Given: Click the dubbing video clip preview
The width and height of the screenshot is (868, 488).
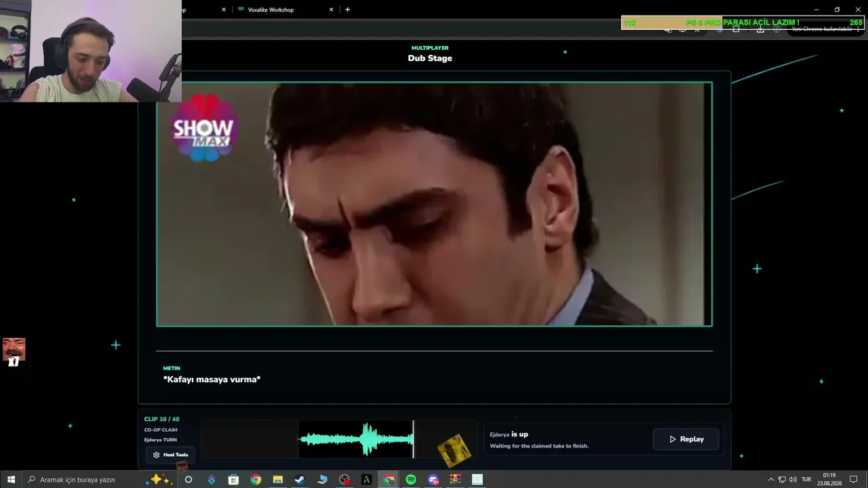Looking at the screenshot, I should point(434,204).
